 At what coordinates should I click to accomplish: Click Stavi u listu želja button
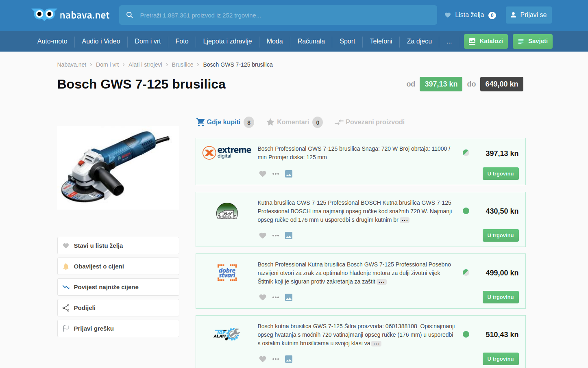coord(118,246)
